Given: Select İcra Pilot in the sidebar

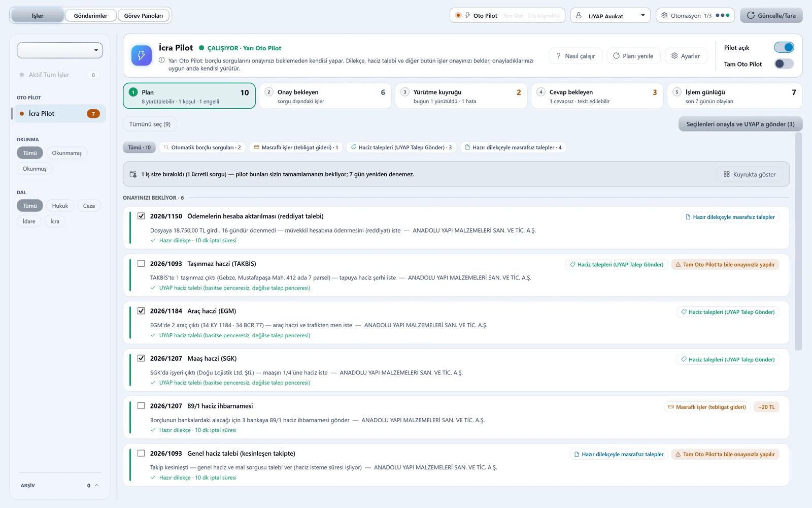Looking at the screenshot, I should 59,113.
